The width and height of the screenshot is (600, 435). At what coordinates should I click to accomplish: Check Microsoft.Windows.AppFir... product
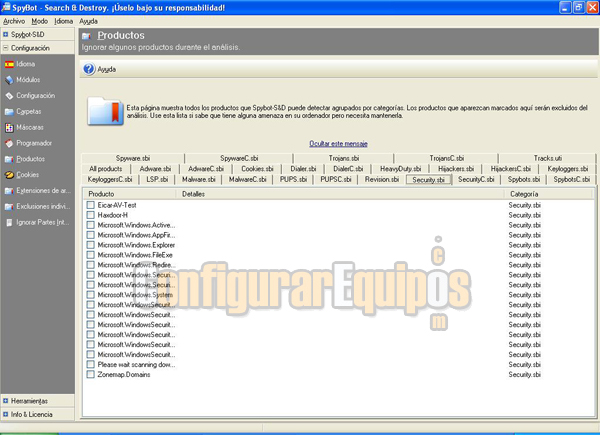[90, 235]
